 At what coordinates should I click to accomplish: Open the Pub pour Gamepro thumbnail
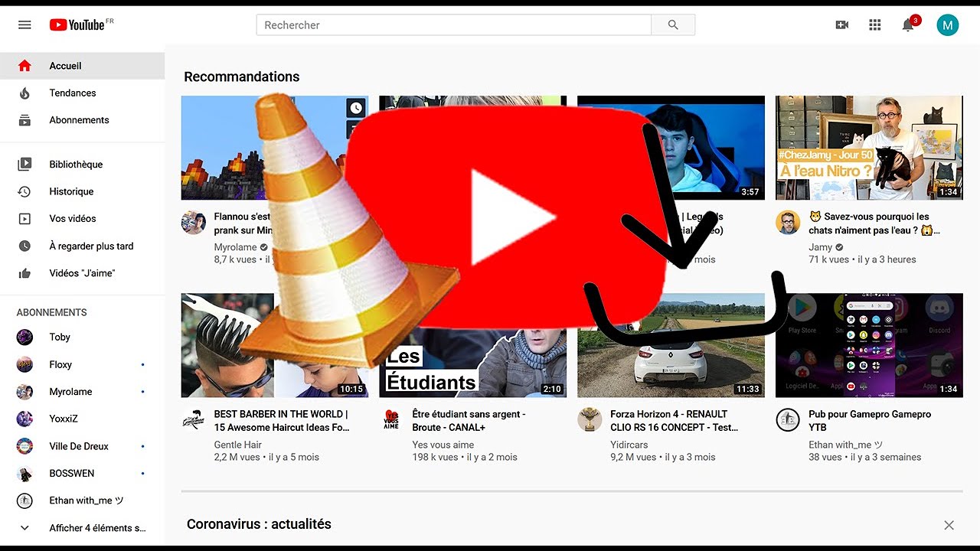869,345
